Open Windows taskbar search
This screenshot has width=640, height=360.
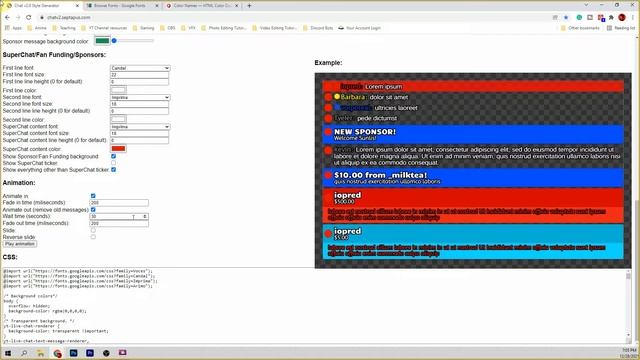click(24, 353)
